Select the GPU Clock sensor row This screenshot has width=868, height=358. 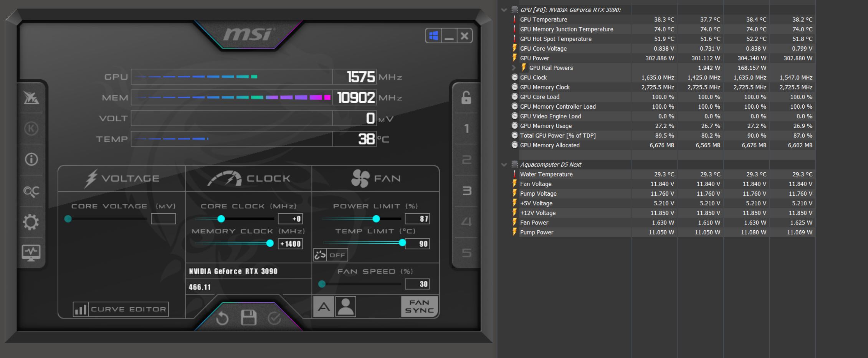click(x=663, y=78)
